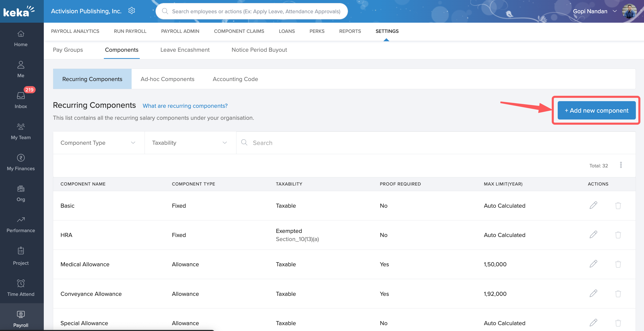Screen dimensions: 644x331
Task: Expand the Component Type dropdown
Action: coord(99,143)
